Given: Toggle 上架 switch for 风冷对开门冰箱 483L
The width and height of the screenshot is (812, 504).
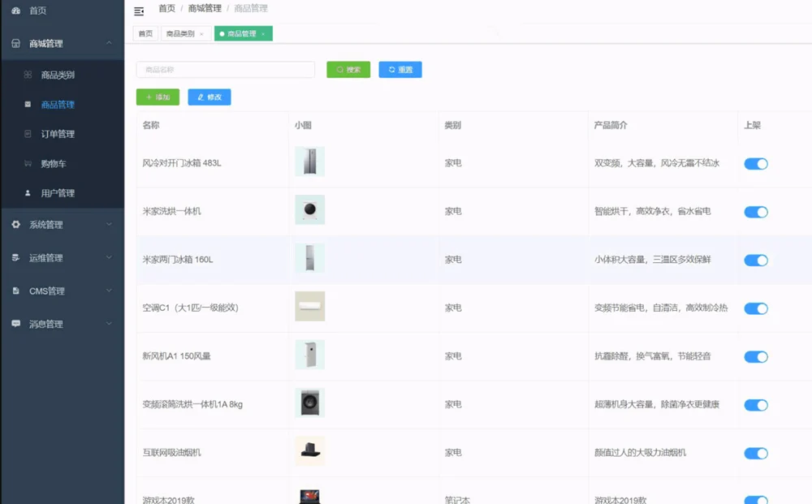Looking at the screenshot, I should 755,164.
